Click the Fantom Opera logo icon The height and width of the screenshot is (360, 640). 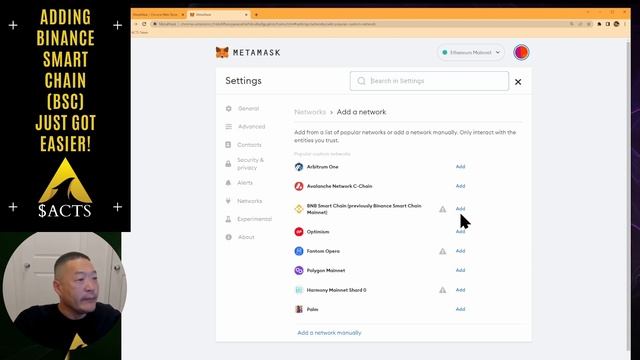(x=299, y=251)
